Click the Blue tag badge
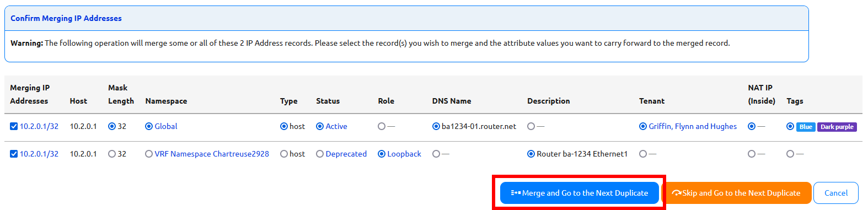This screenshot has height=210, width=868. pyautogui.click(x=806, y=127)
